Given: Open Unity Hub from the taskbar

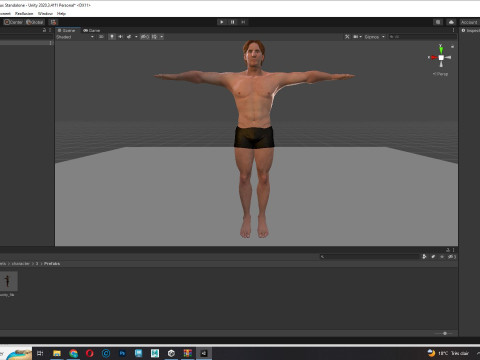Looking at the screenshot, I should pyautogui.click(x=171, y=353).
